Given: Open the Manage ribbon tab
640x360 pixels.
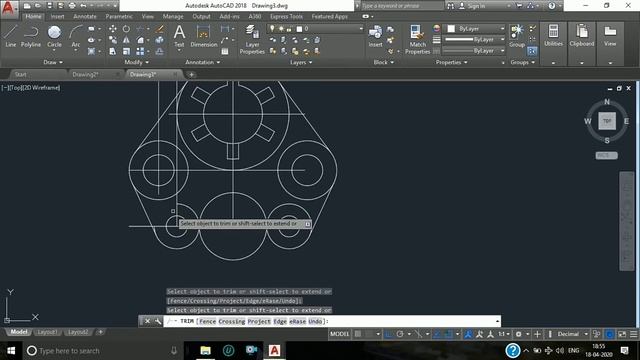Looking at the screenshot, I should tap(173, 16).
